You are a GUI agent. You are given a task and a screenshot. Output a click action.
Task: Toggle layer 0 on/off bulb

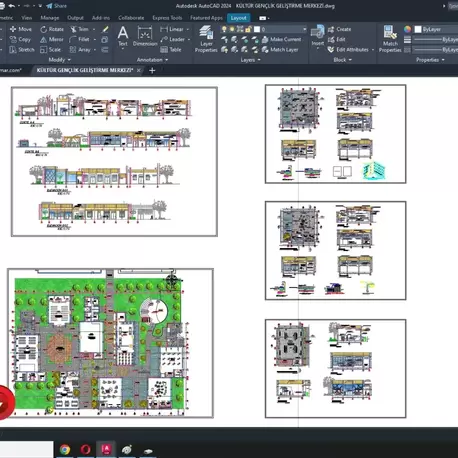click(x=224, y=29)
